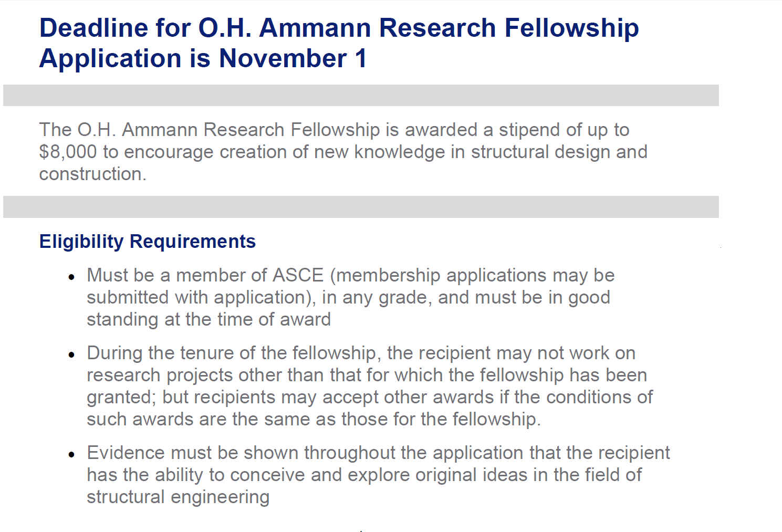Click the "Eligibility Requirements" heading
The image size is (782, 532).
pos(148,242)
